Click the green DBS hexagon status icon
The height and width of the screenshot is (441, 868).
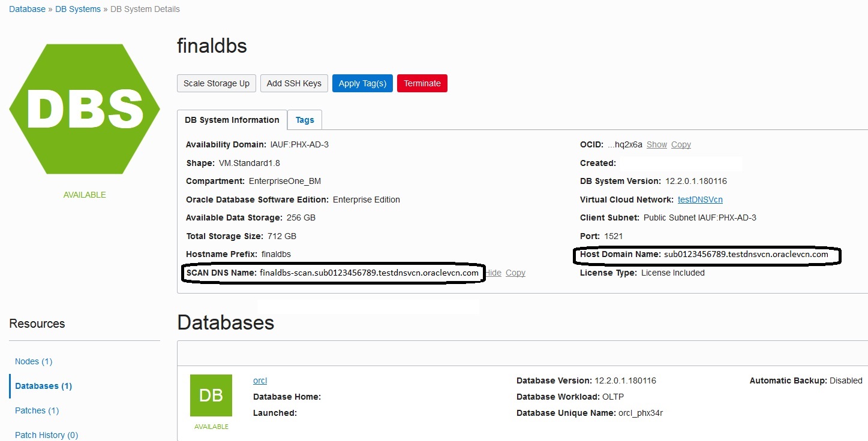(84, 108)
